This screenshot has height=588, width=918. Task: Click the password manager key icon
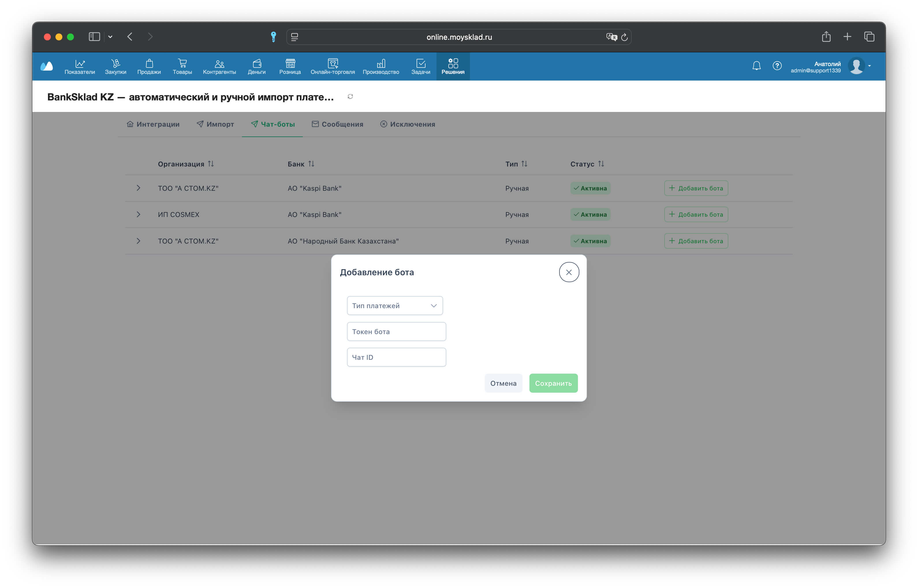click(x=273, y=37)
